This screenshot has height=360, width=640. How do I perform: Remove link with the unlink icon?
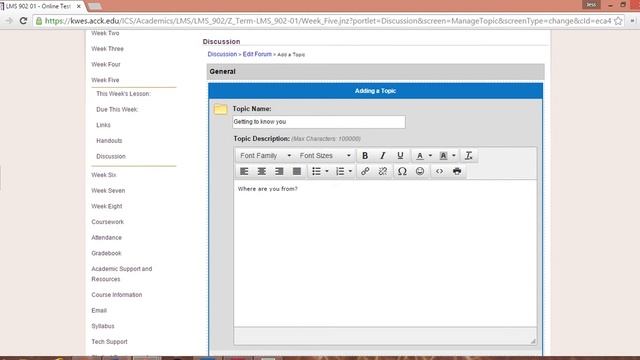point(382,171)
